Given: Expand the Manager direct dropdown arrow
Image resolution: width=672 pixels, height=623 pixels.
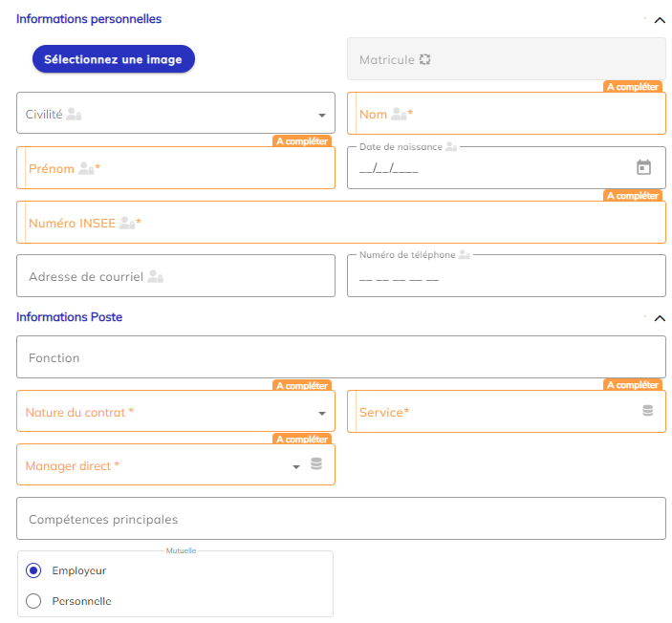Looking at the screenshot, I should pyautogui.click(x=295, y=466).
